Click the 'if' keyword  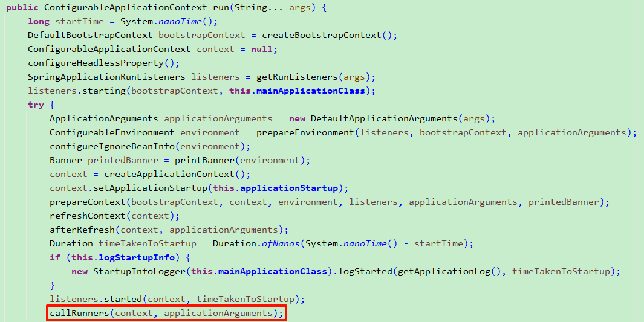55,258
